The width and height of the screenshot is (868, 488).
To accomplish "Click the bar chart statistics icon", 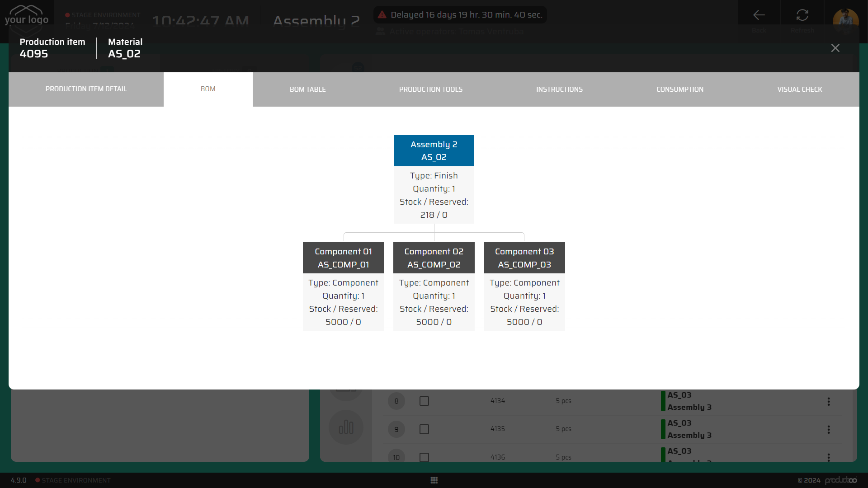I will [346, 427].
